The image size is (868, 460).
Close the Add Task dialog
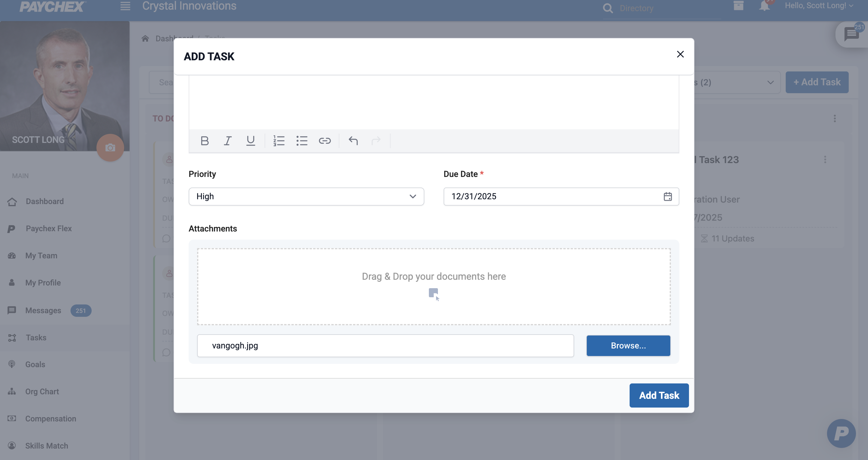(x=680, y=54)
